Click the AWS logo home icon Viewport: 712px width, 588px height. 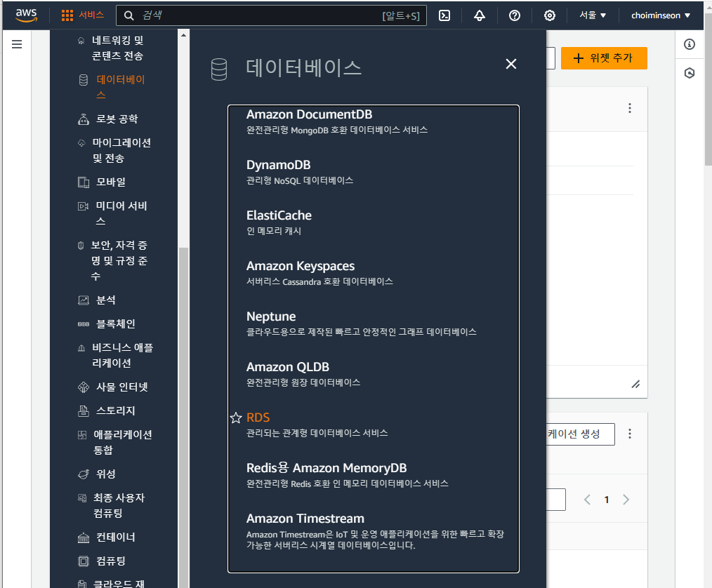click(27, 15)
